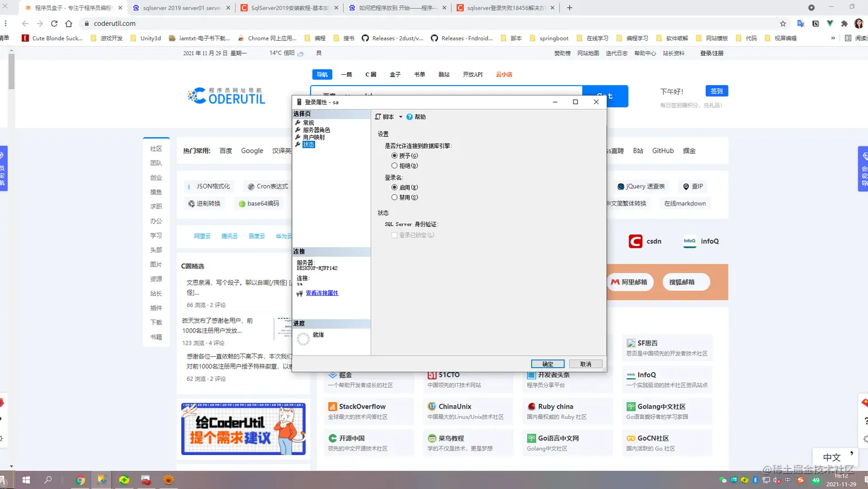Click the CoderUtil site logo
The height and width of the screenshot is (489, 868).
226,96
